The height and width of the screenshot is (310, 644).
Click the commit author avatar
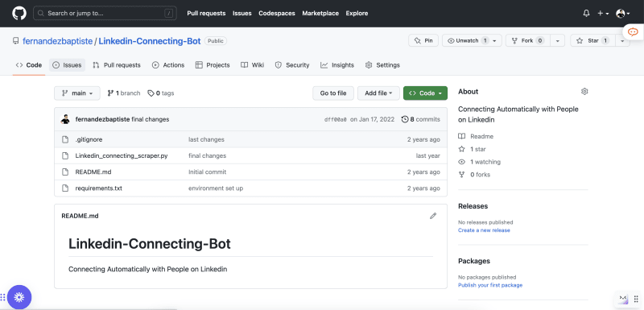coord(65,119)
